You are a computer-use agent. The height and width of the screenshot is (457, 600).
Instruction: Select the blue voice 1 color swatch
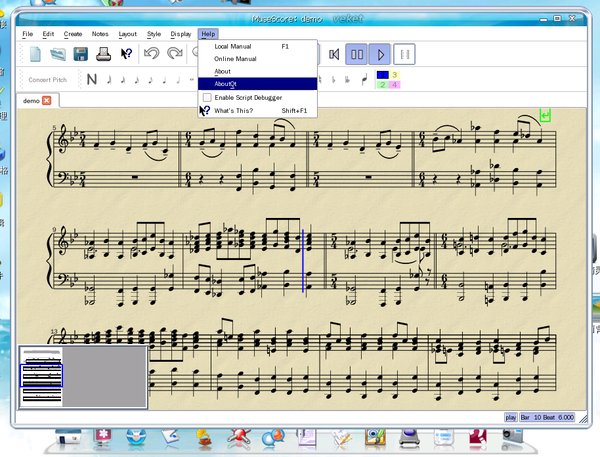[x=382, y=75]
